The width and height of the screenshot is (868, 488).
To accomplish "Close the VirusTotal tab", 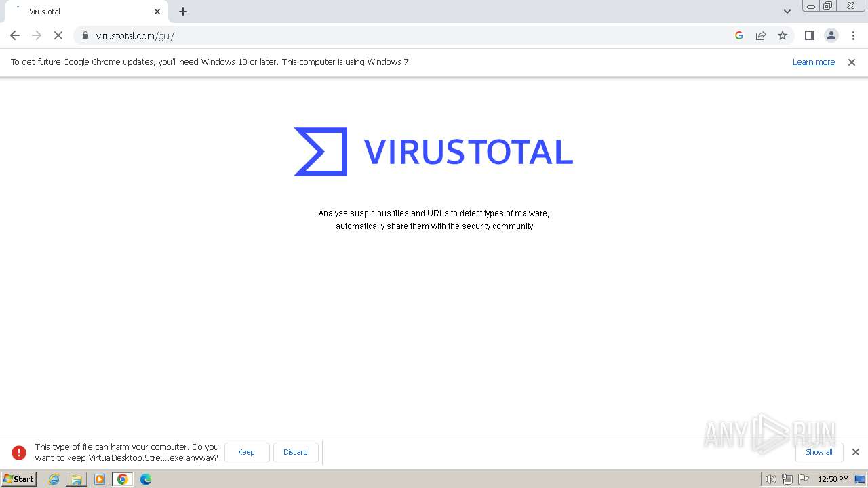I will coord(157,12).
